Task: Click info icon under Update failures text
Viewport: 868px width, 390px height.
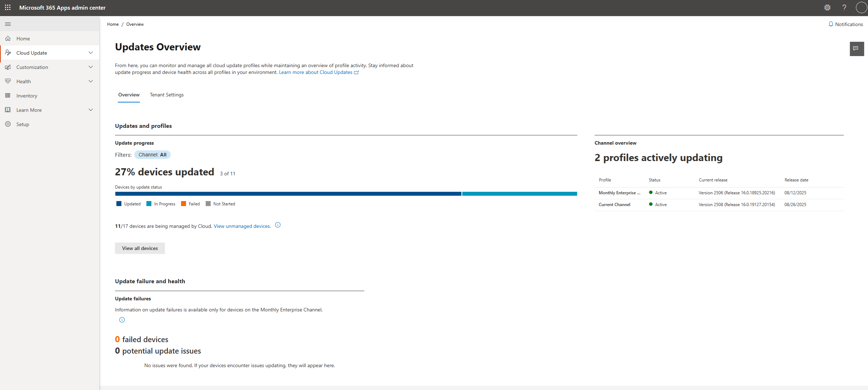Action: click(122, 320)
